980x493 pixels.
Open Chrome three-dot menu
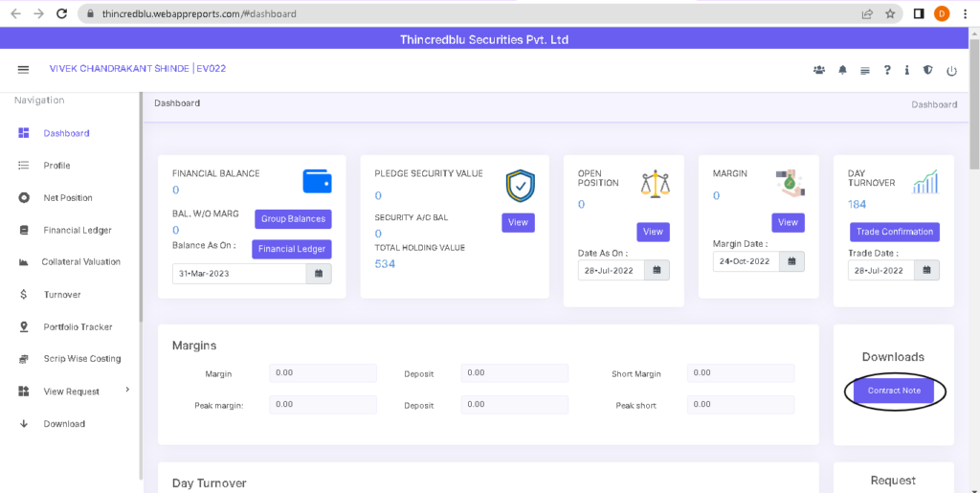pyautogui.click(x=965, y=13)
